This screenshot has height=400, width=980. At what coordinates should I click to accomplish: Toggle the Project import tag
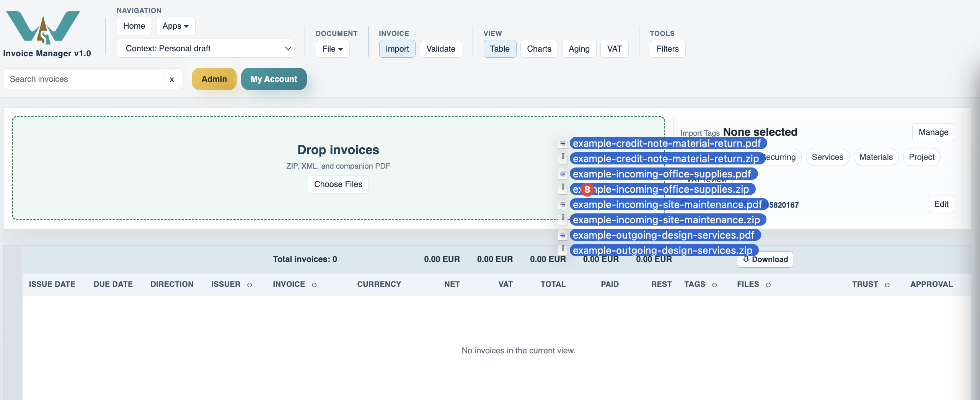[x=922, y=157]
